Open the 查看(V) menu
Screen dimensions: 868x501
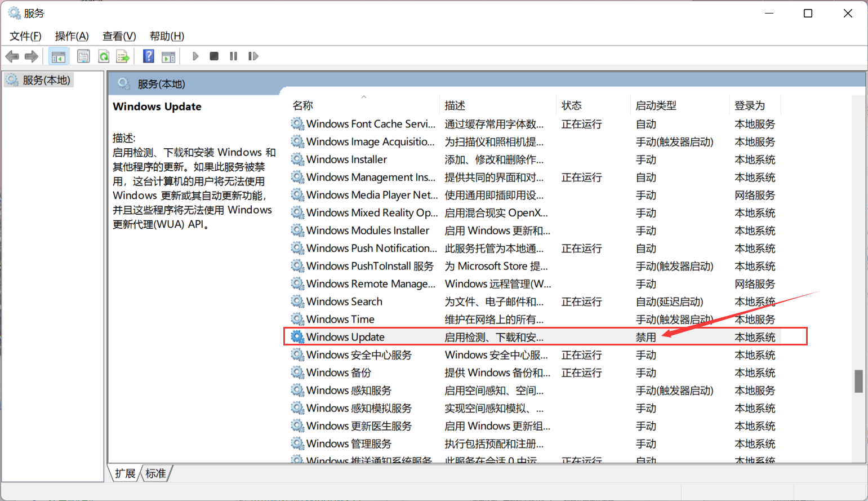click(x=119, y=36)
